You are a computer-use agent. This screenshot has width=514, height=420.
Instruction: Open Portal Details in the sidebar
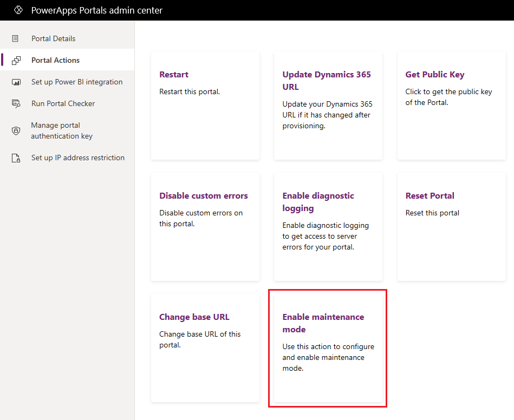[54, 38]
